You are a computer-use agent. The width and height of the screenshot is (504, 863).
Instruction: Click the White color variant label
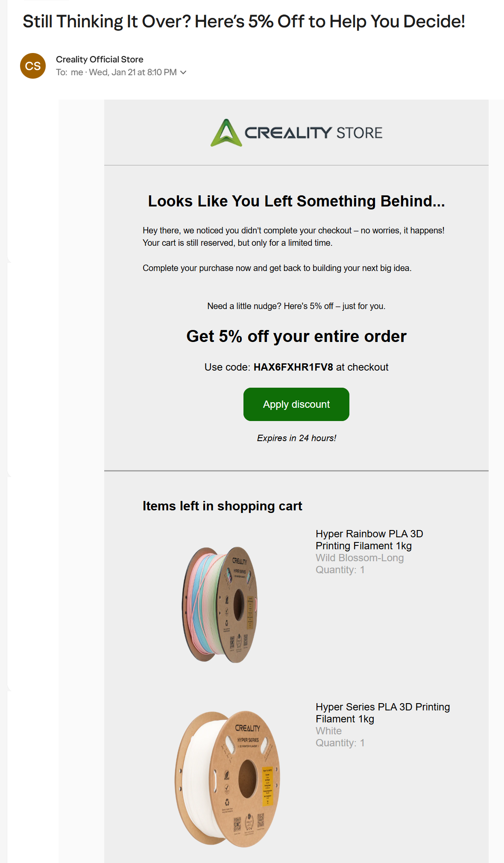coord(328,731)
